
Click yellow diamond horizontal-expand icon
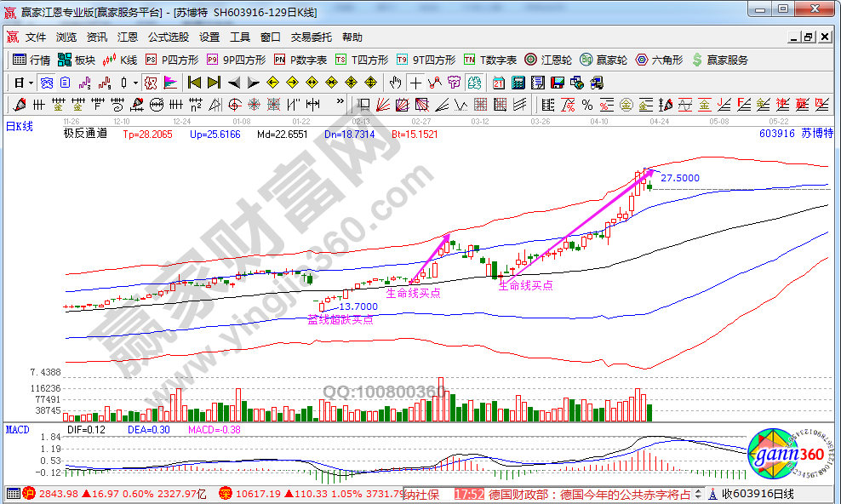(312, 83)
